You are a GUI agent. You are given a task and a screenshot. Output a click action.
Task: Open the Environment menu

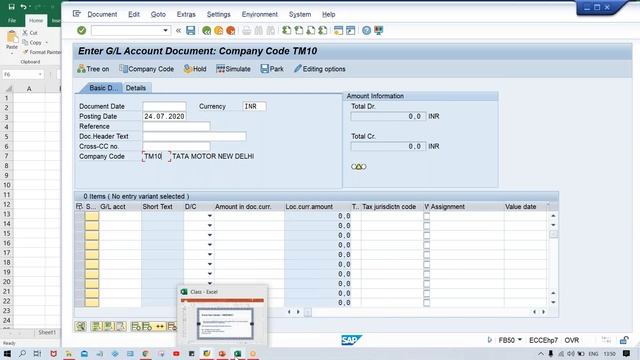click(260, 14)
